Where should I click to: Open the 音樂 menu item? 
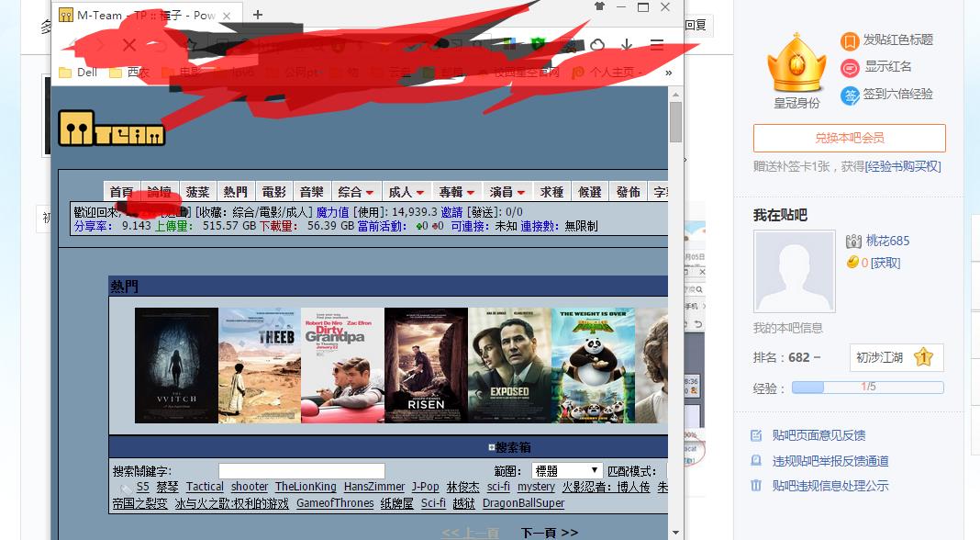(312, 191)
